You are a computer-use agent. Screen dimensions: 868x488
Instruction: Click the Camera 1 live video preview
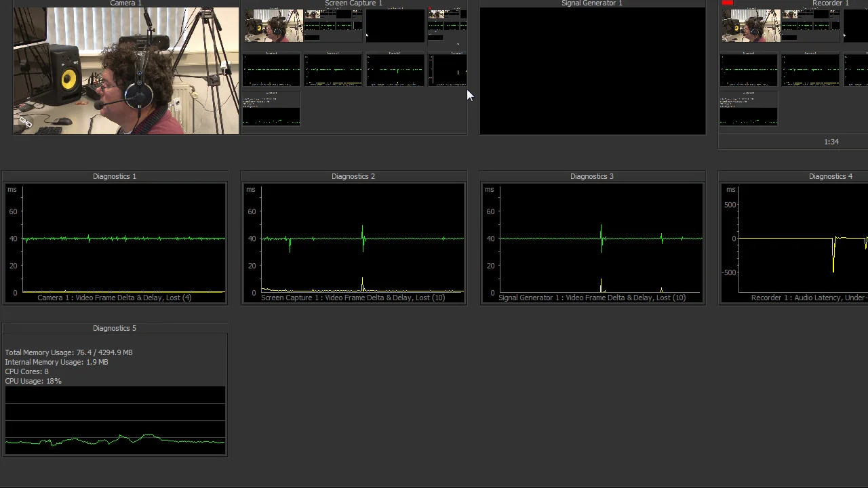(x=125, y=70)
